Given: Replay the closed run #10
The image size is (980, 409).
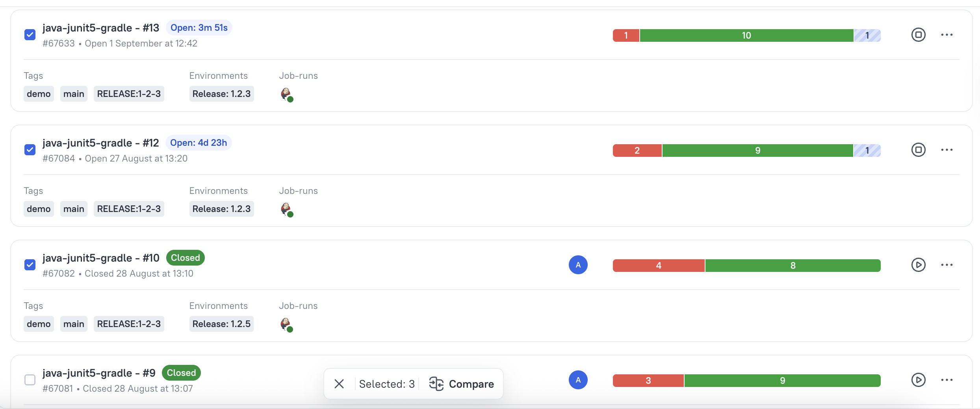Looking at the screenshot, I should pyautogui.click(x=919, y=265).
